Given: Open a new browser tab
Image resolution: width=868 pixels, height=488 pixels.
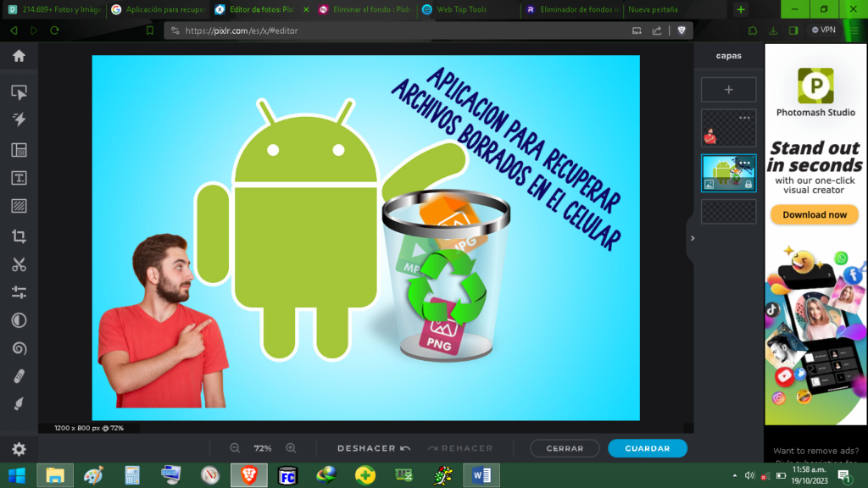Looking at the screenshot, I should pyautogui.click(x=741, y=9).
